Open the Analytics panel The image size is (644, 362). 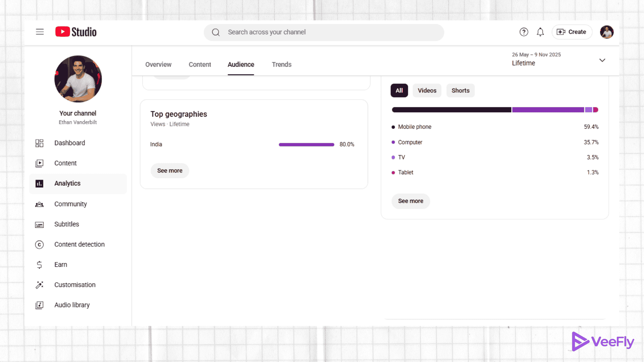point(67,183)
